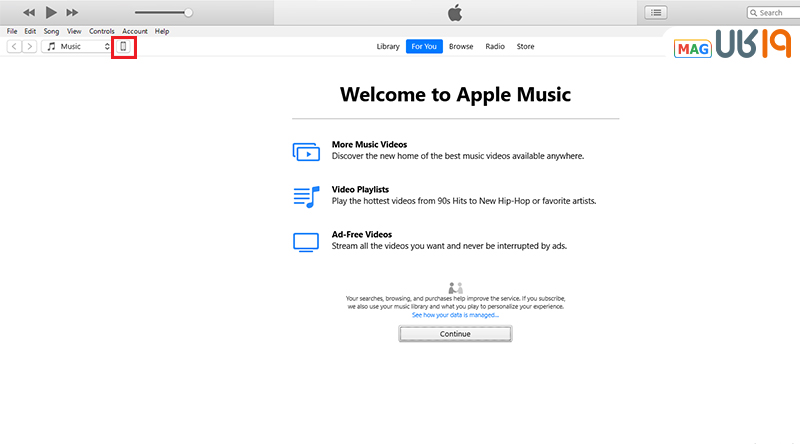
Task: Click the iPhone device icon
Action: (x=124, y=47)
